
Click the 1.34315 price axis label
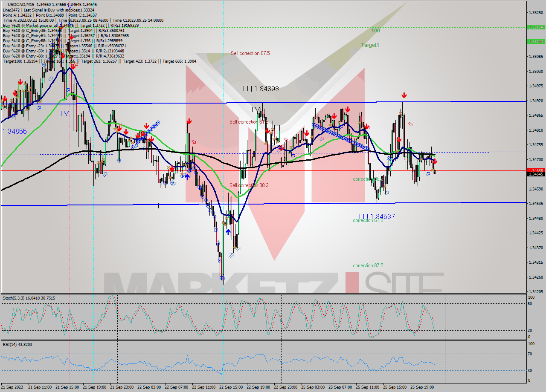tap(535, 262)
